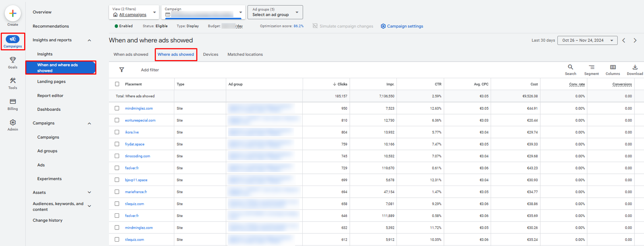Open the Campaign selector dropdown
Viewport: 644px width, 246px height.
(x=203, y=12)
